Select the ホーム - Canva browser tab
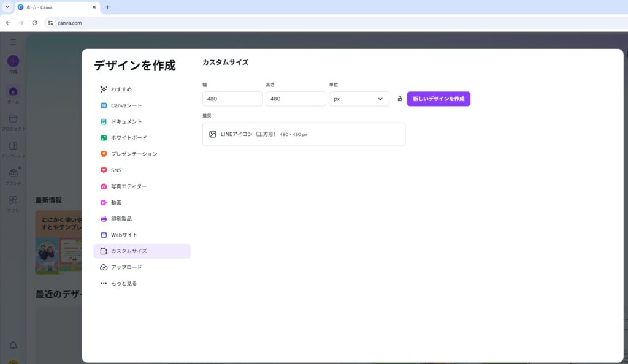The image size is (628, 364). coord(57,7)
